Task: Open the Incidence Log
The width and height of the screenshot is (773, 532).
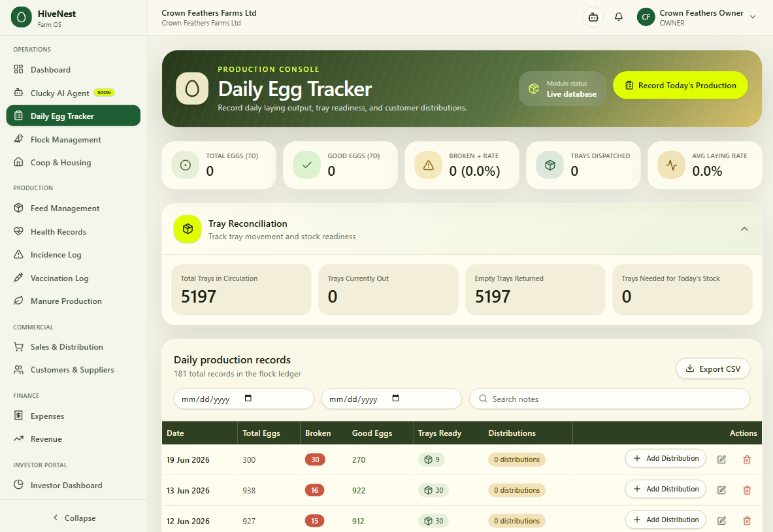Action: point(73,254)
